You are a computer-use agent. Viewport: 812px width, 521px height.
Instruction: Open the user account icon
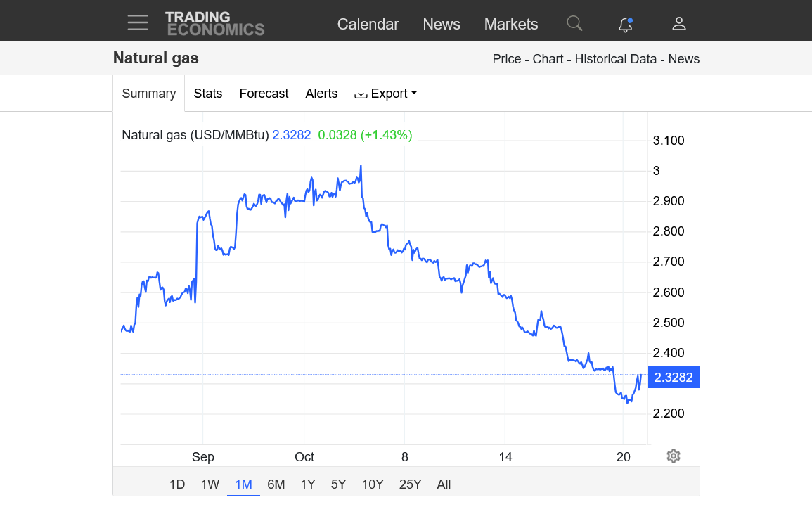pos(679,24)
